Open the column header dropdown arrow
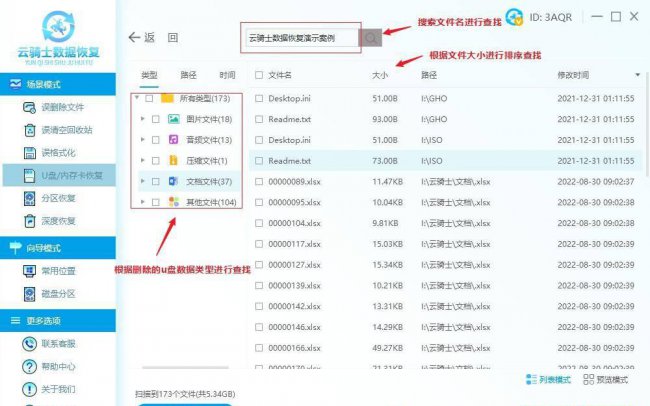This screenshot has width=650, height=406. click(638, 75)
